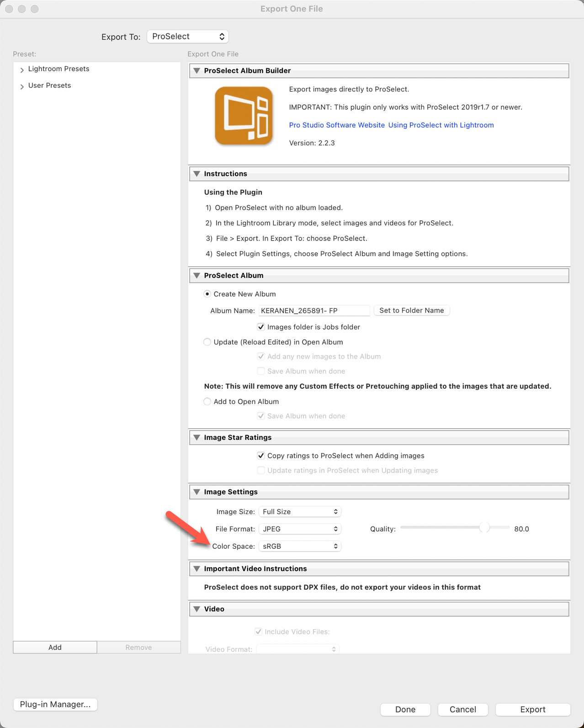The width and height of the screenshot is (584, 728).
Task: Adjust the JPEG Quality slider handle
Action: point(484,528)
